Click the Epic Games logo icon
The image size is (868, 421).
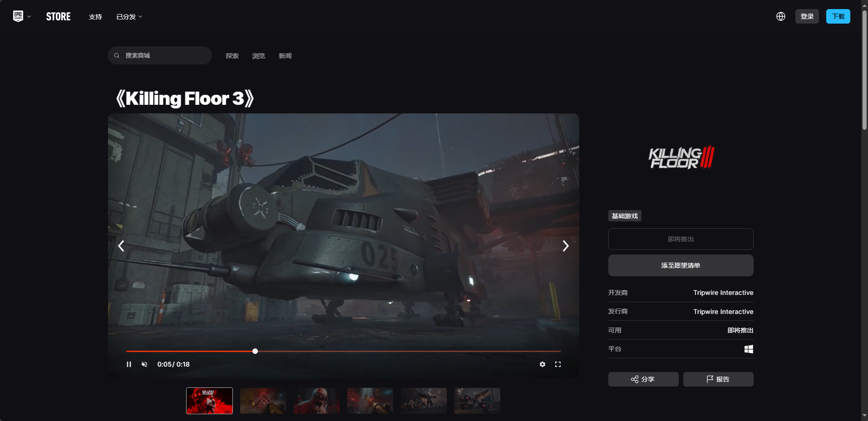click(x=18, y=16)
